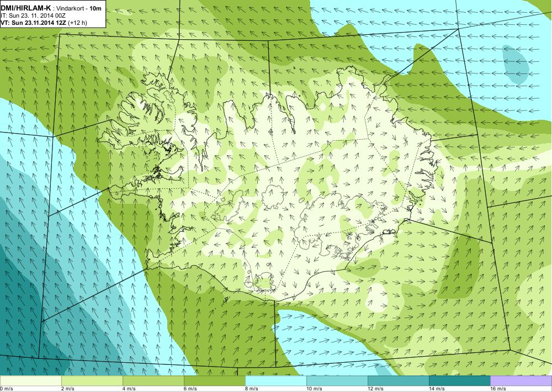Click the light cyan 8–10 m/s legend swatch

click(x=276, y=381)
